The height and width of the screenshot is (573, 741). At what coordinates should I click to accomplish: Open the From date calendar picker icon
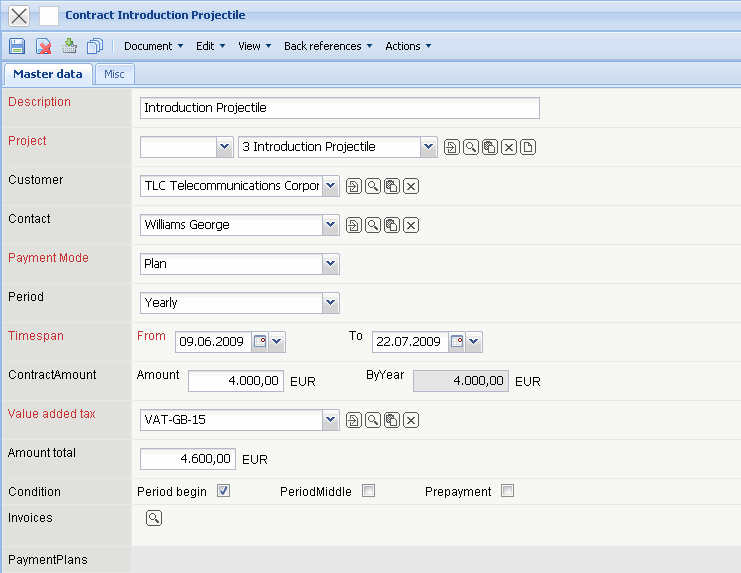260,342
